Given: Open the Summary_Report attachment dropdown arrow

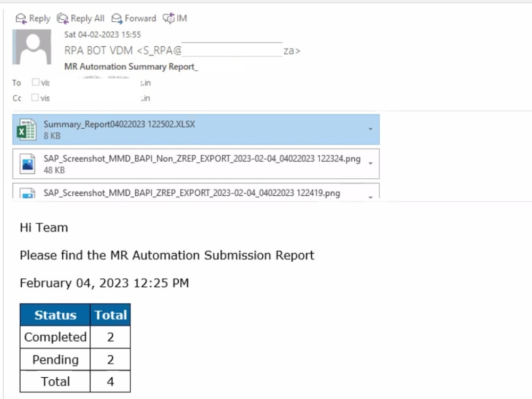Looking at the screenshot, I should click(371, 129).
